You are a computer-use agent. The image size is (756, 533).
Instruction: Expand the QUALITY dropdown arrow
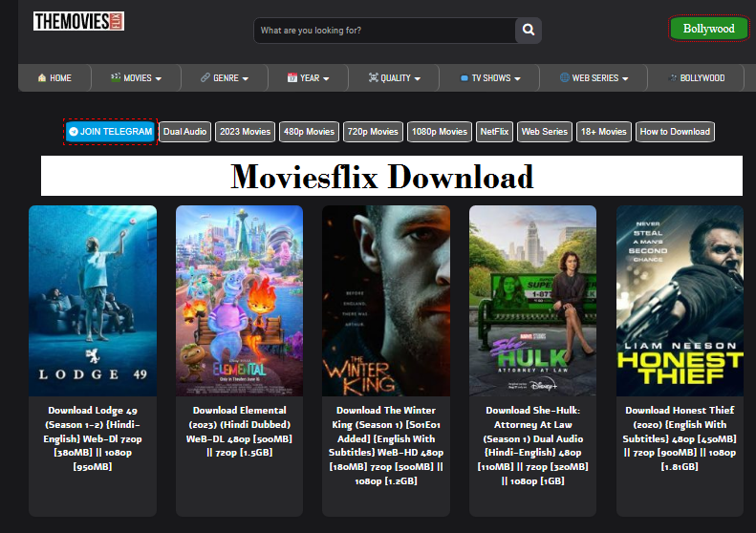coord(418,78)
